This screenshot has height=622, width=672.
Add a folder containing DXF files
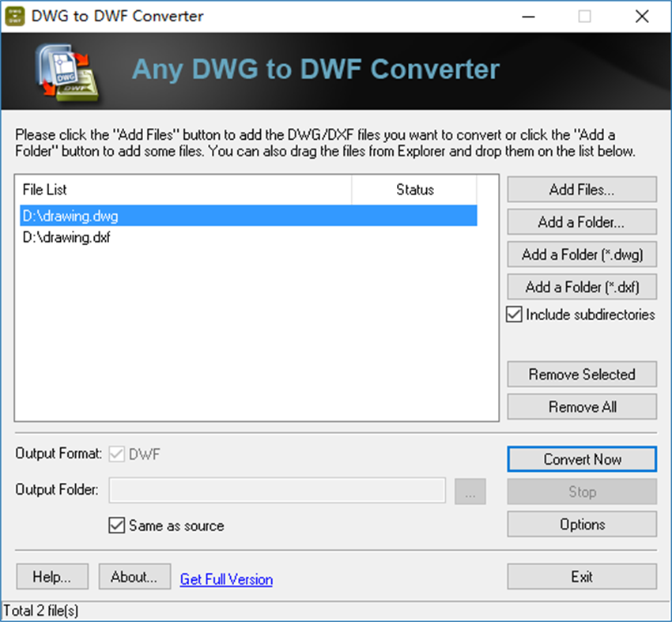point(581,287)
